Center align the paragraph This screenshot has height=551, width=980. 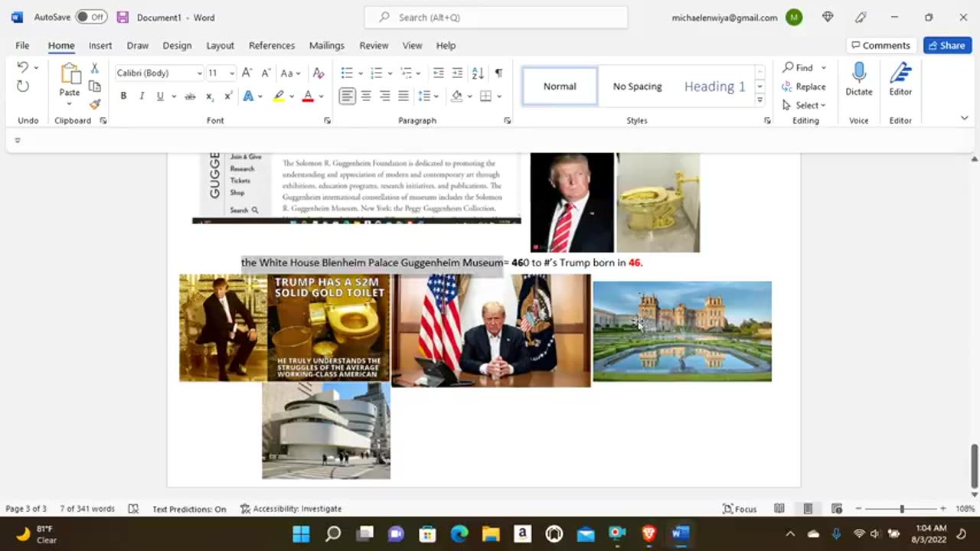coord(366,96)
